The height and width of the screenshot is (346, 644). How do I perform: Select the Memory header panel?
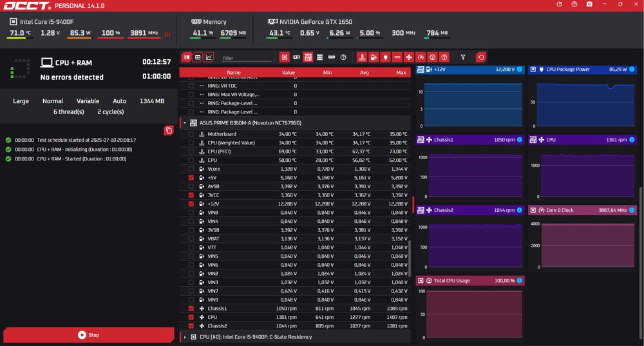tap(209, 22)
